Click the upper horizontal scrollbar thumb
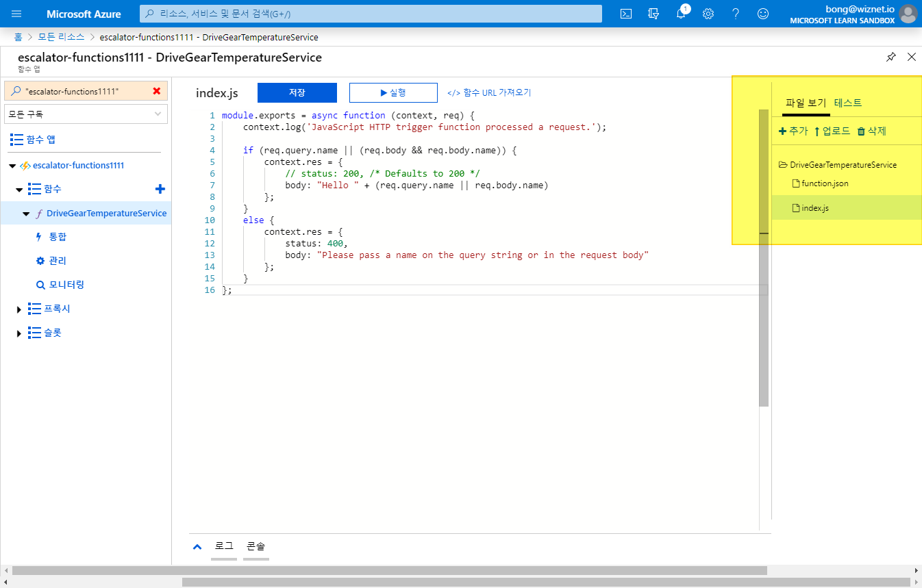The image size is (922, 588). click(x=390, y=570)
